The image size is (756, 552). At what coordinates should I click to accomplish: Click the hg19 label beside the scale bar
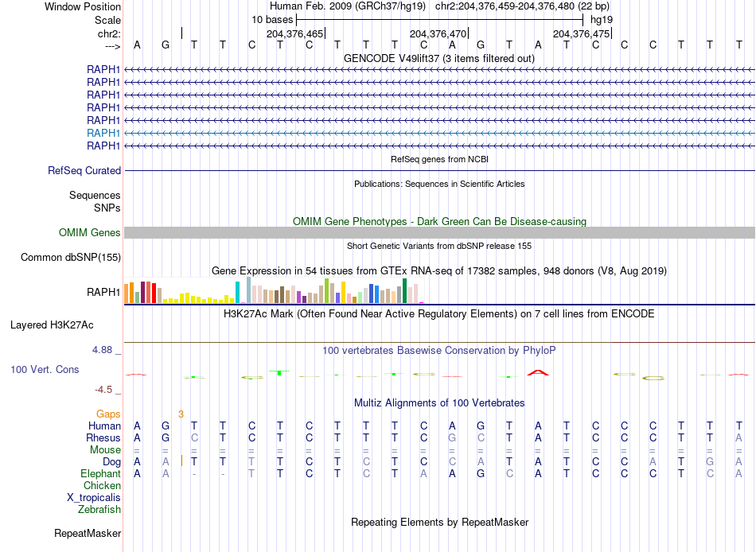click(x=602, y=20)
